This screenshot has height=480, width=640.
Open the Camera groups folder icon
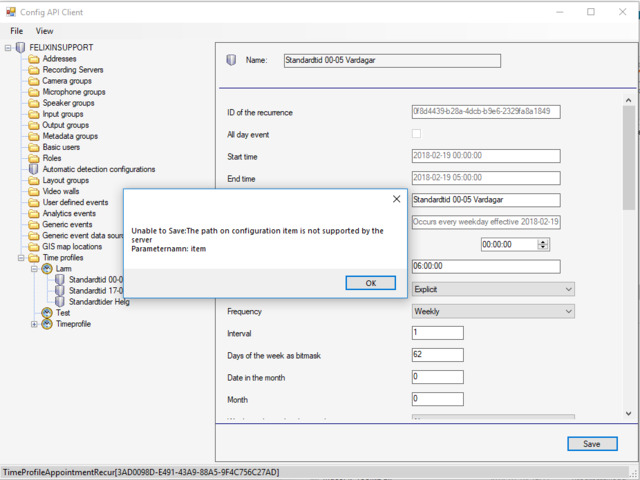point(34,81)
